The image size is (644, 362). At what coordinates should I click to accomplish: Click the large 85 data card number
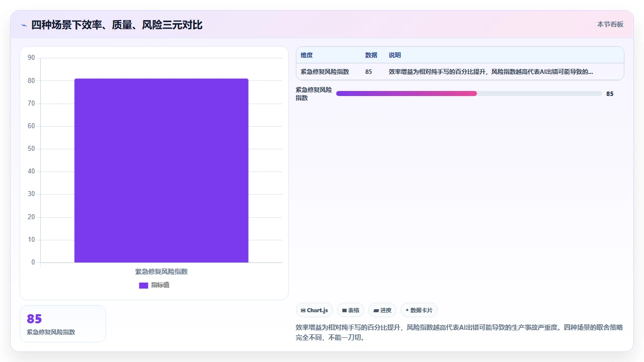[x=34, y=319]
